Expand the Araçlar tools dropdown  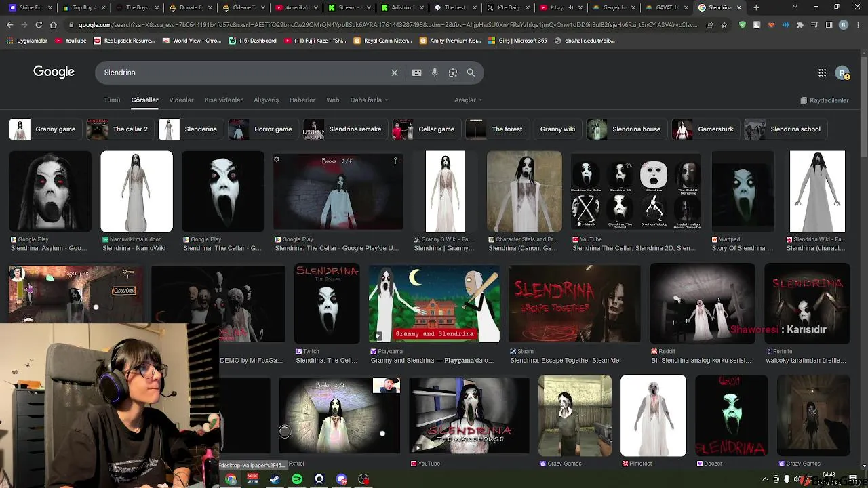pyautogui.click(x=468, y=100)
